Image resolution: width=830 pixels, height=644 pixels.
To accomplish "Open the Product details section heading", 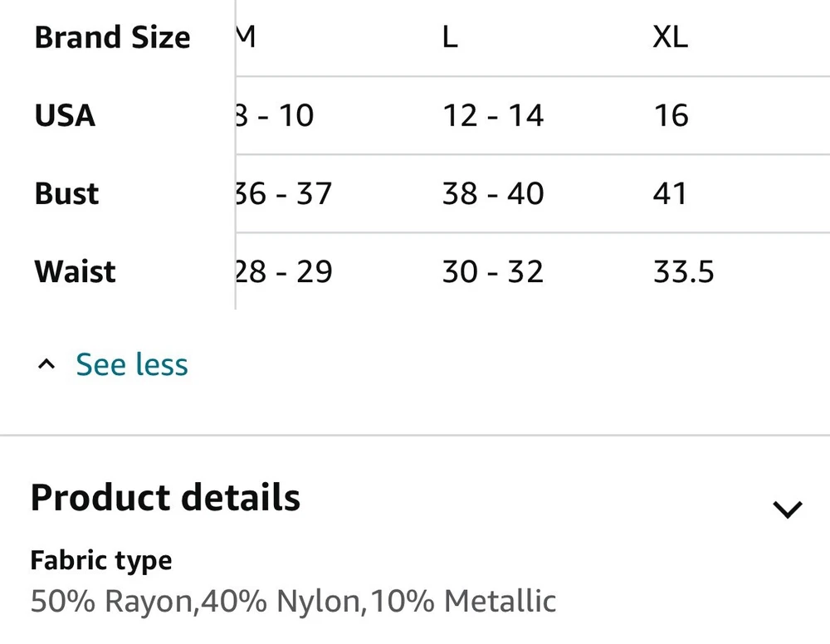I will pos(165,497).
